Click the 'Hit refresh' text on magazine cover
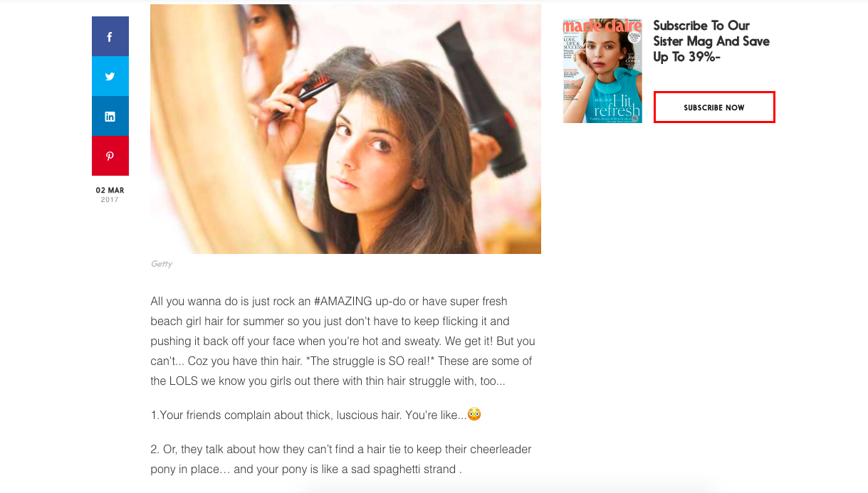This screenshot has height=493, width=868. coord(616,105)
